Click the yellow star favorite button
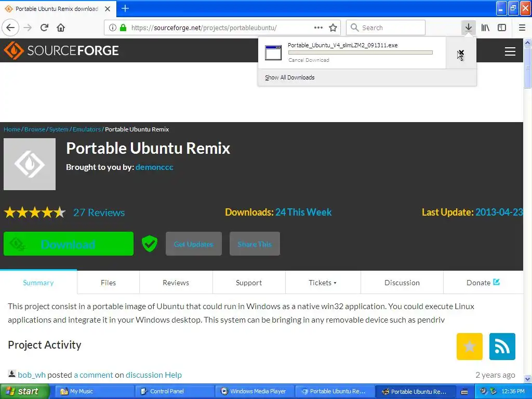This screenshot has height=399, width=532. 469,347
